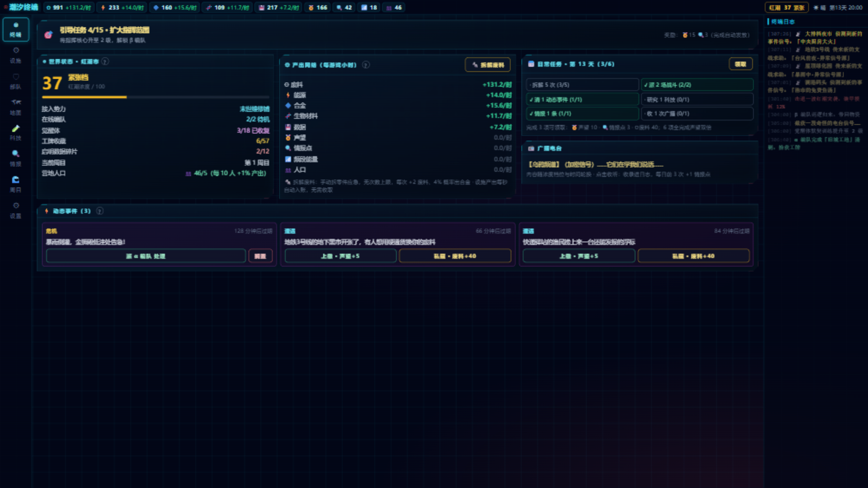Select the daily task 研究 1 科技 (0/1)
This screenshot has height=488, width=868.
[x=697, y=99]
